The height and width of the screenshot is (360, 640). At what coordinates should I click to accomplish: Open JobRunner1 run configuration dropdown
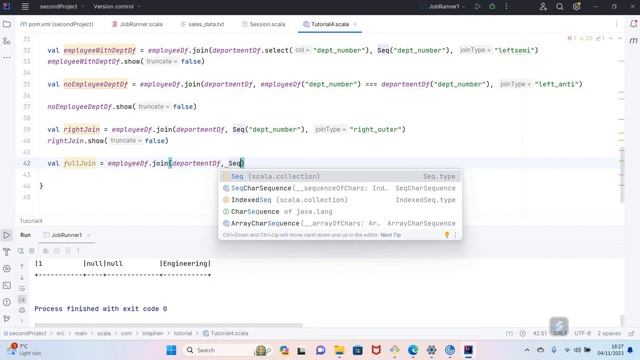pos(444,7)
